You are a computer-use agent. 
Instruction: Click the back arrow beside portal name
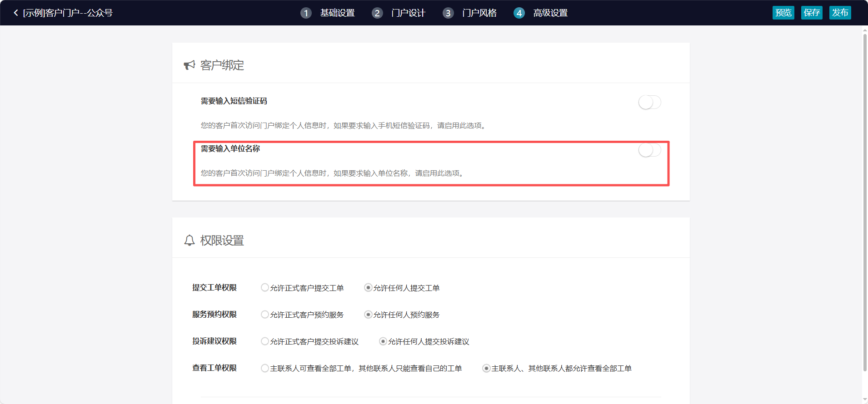[x=16, y=13]
